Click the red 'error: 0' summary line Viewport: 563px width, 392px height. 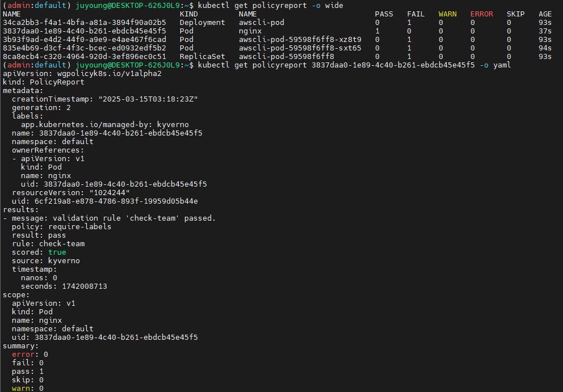tap(30, 355)
